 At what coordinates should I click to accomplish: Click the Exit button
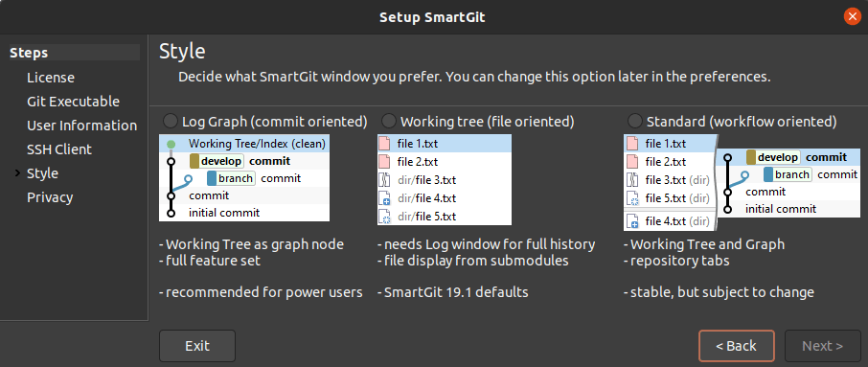(x=197, y=346)
